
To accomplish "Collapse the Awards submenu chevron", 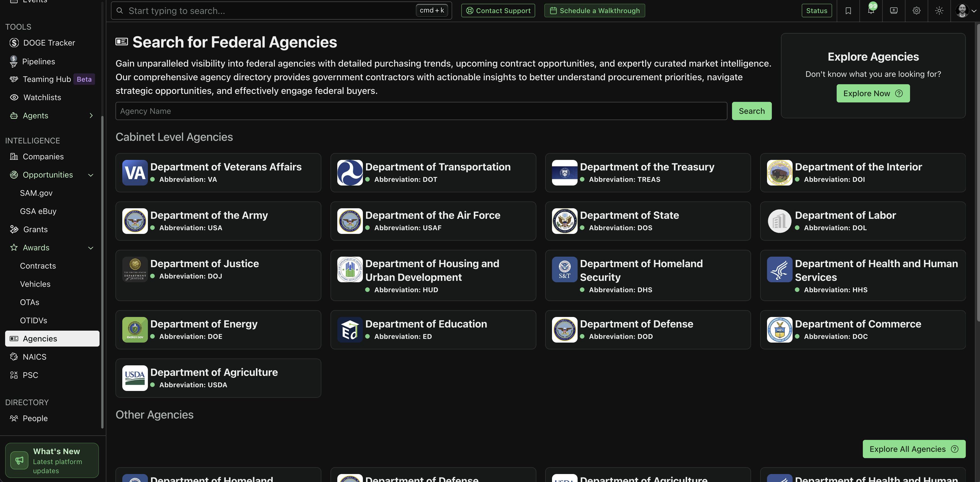I will tap(91, 248).
